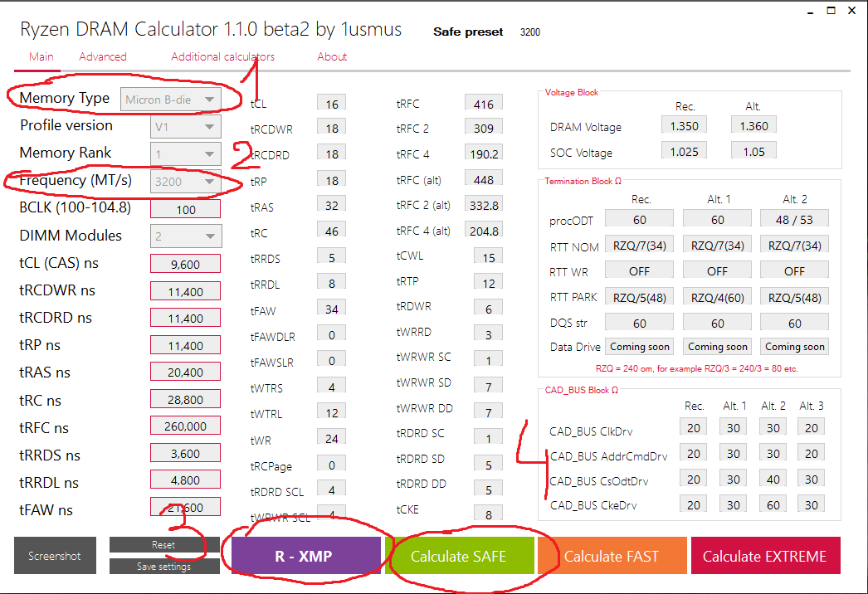Viewport: 868px width, 594px height.
Task: Select the tRFC 4 value 190.2
Action: pyautogui.click(x=483, y=153)
